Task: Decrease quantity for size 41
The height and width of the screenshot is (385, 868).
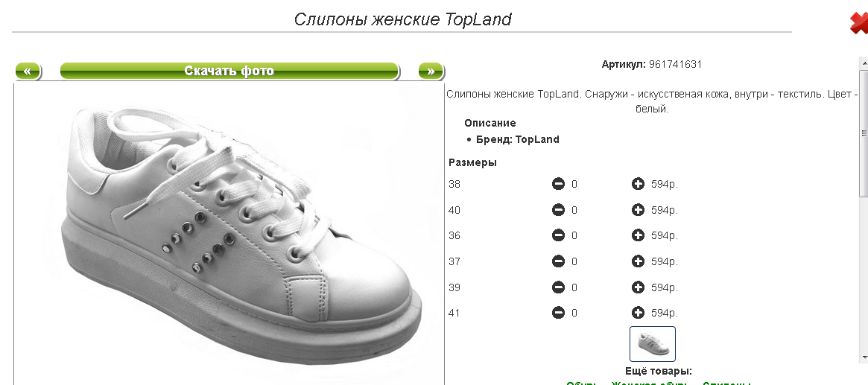Action: click(x=558, y=313)
